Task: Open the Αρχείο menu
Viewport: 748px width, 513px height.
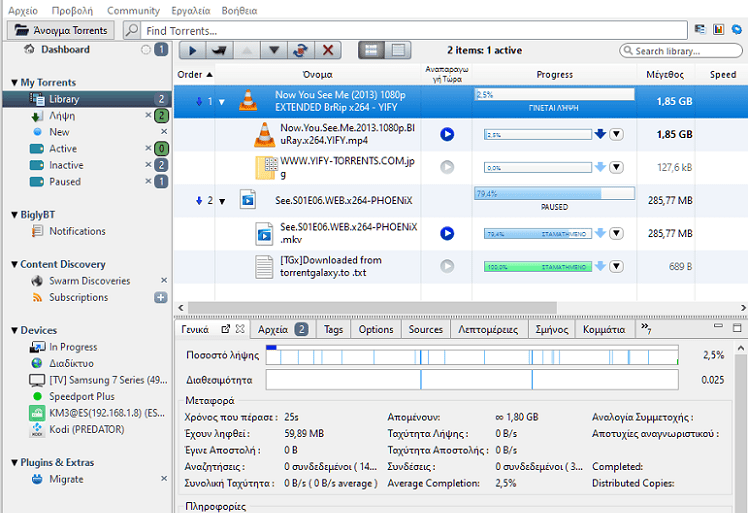Action: (23, 10)
